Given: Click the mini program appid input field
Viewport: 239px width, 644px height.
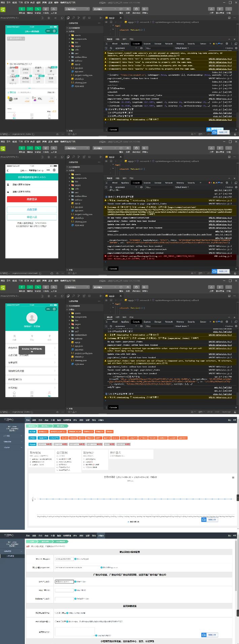Looking at the screenshot, I should pyautogui.click(x=64, y=559).
